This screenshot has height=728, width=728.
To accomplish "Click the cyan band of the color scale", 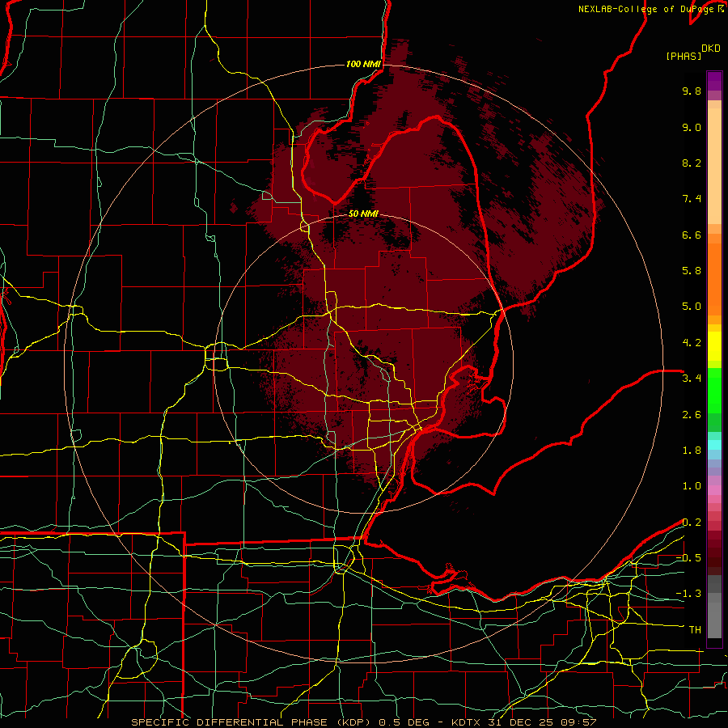I will (x=714, y=445).
